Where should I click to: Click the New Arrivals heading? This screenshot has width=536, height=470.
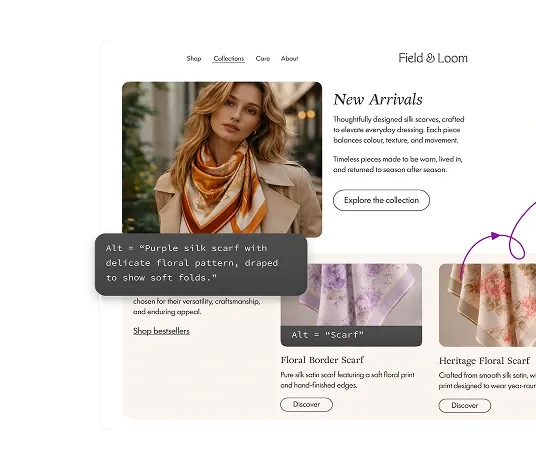(378, 99)
